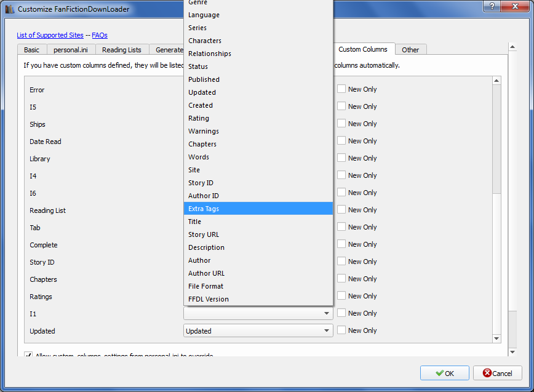Toggle allow custom_columns_settings override checkbox

pyautogui.click(x=28, y=354)
